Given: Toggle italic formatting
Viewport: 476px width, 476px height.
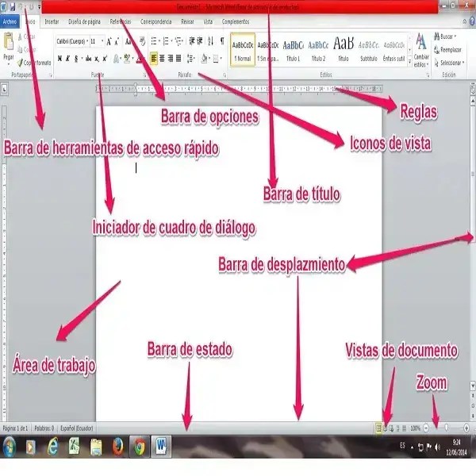Looking at the screenshot, I should click(67, 59).
